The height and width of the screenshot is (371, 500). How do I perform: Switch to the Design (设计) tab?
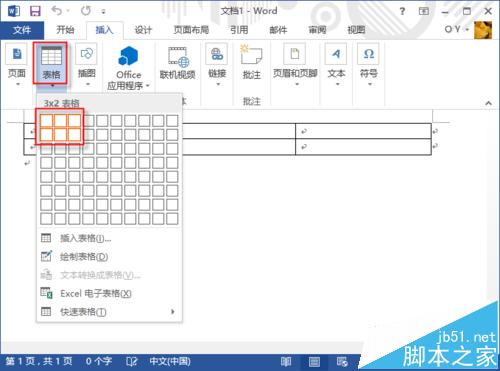click(x=143, y=30)
